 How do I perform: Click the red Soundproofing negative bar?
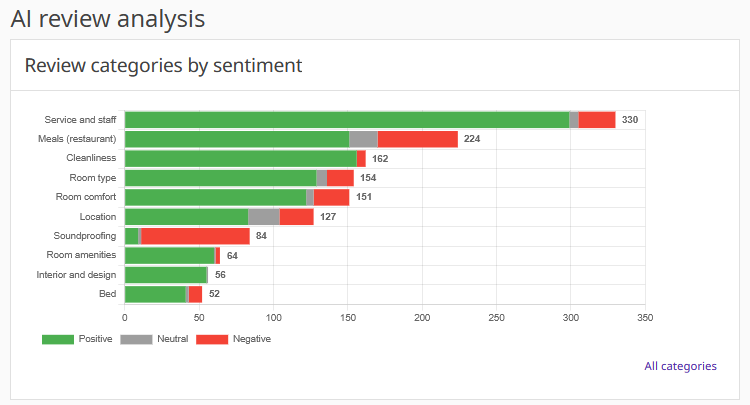(195, 236)
